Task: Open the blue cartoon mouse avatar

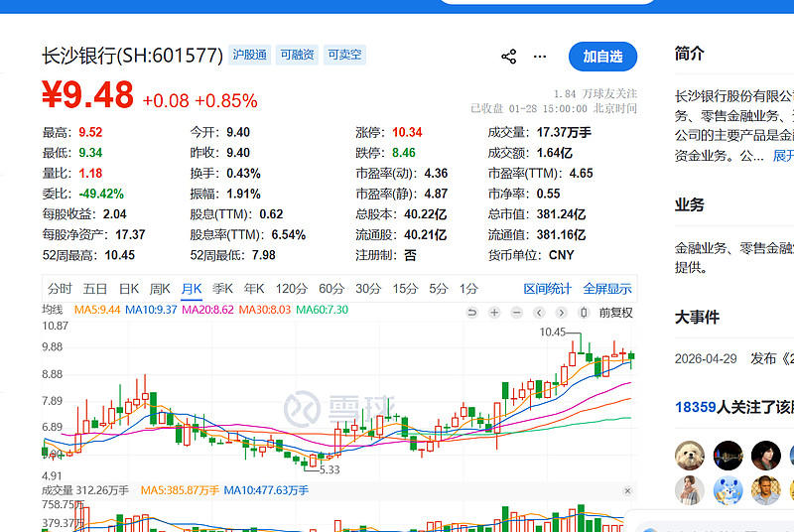Action: pos(728,490)
